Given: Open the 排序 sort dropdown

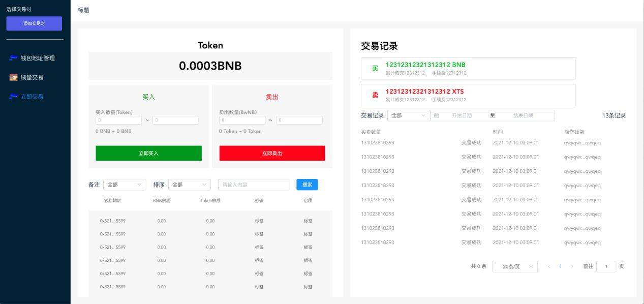Looking at the screenshot, I should 190,185.
